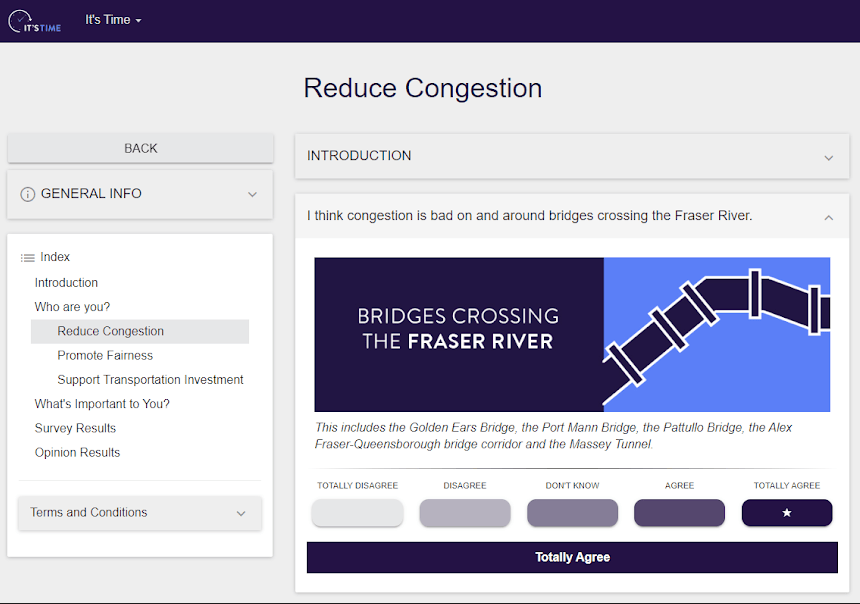Select the Disagree rating option
This screenshot has height=604, width=860.
point(465,513)
